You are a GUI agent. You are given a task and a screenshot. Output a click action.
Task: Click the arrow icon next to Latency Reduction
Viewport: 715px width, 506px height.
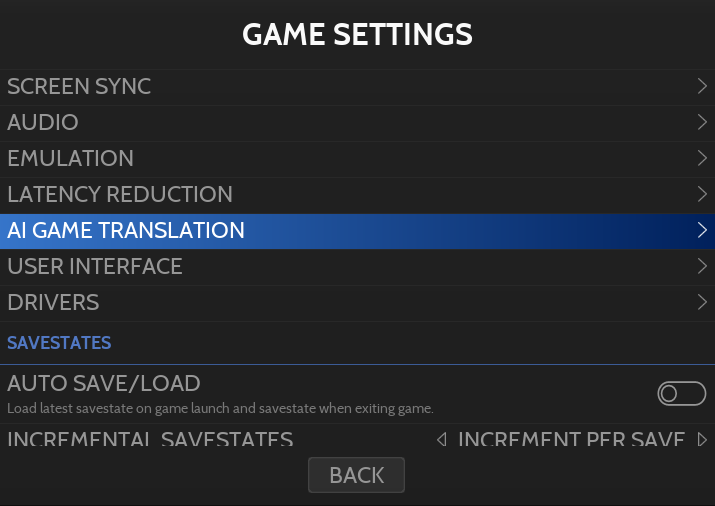(x=702, y=194)
